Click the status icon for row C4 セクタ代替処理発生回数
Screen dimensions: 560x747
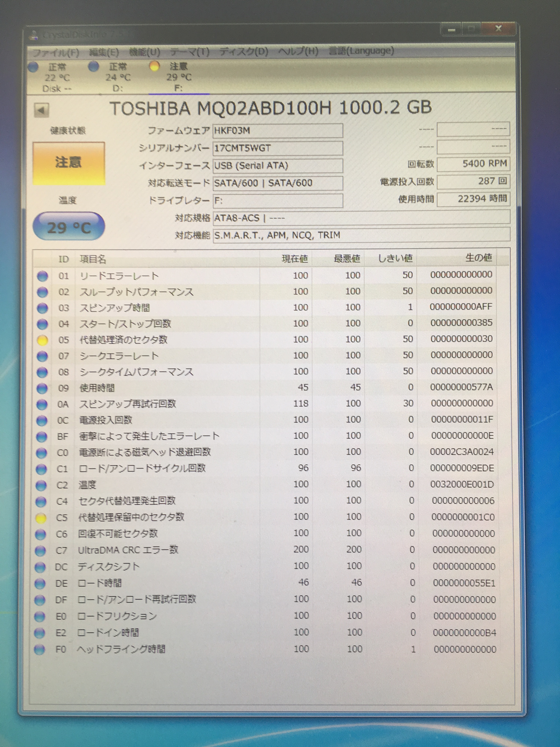[41, 502]
